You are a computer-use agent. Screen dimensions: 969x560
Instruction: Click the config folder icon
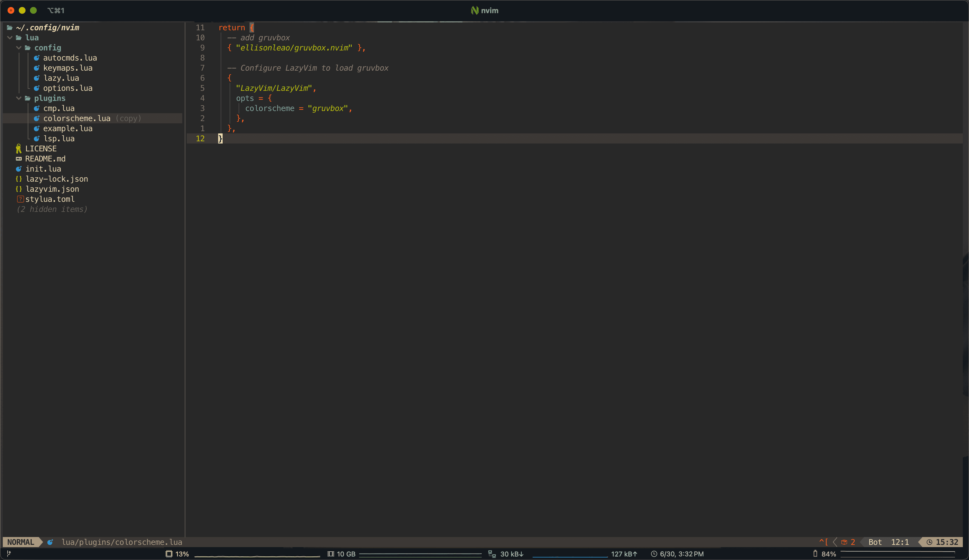click(x=28, y=48)
